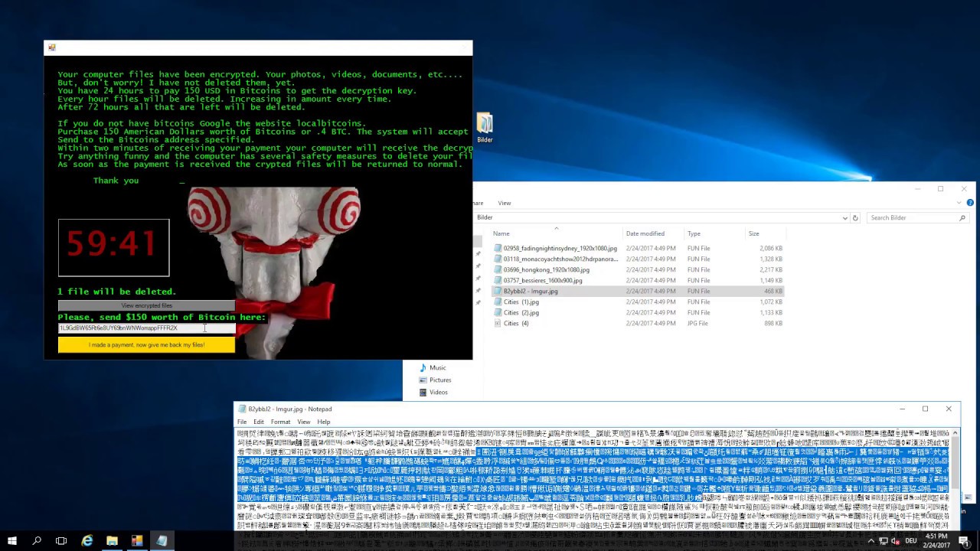Launch Internet Explorer from the taskbar
Viewport: 980px width, 551px height.
[x=87, y=541]
